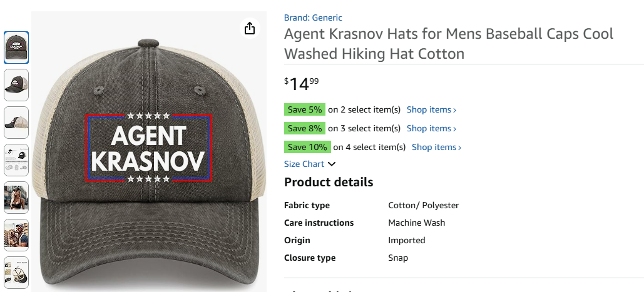Expand the Size Chart dropdown
Viewport: 644px width, 292px height.
[x=305, y=164]
